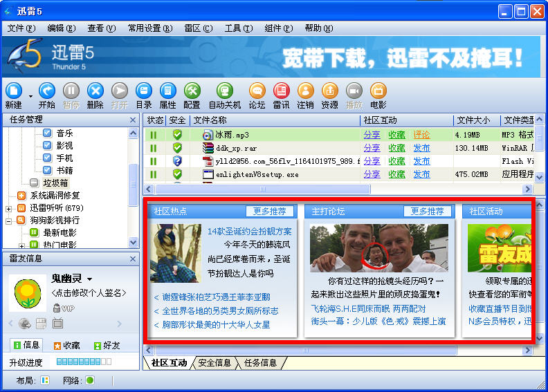The height and width of the screenshot is (392, 548).
Task: Click the 暂停 pause toolbar icon
Action: (x=71, y=91)
